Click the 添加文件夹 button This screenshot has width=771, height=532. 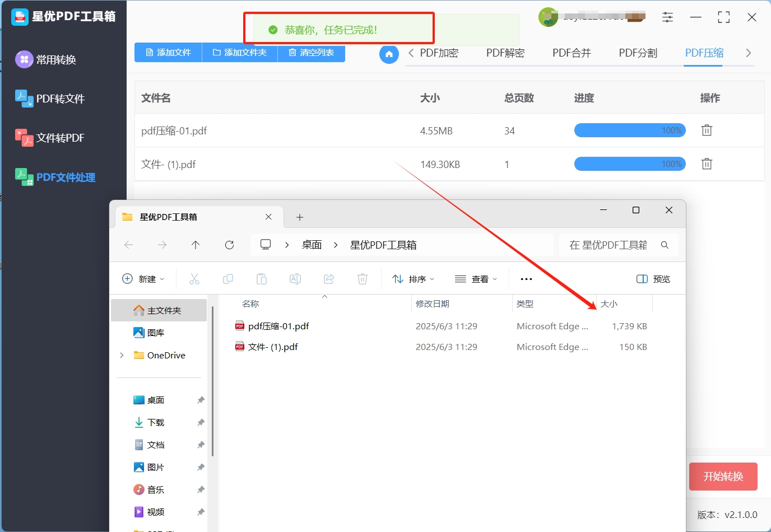(x=240, y=53)
